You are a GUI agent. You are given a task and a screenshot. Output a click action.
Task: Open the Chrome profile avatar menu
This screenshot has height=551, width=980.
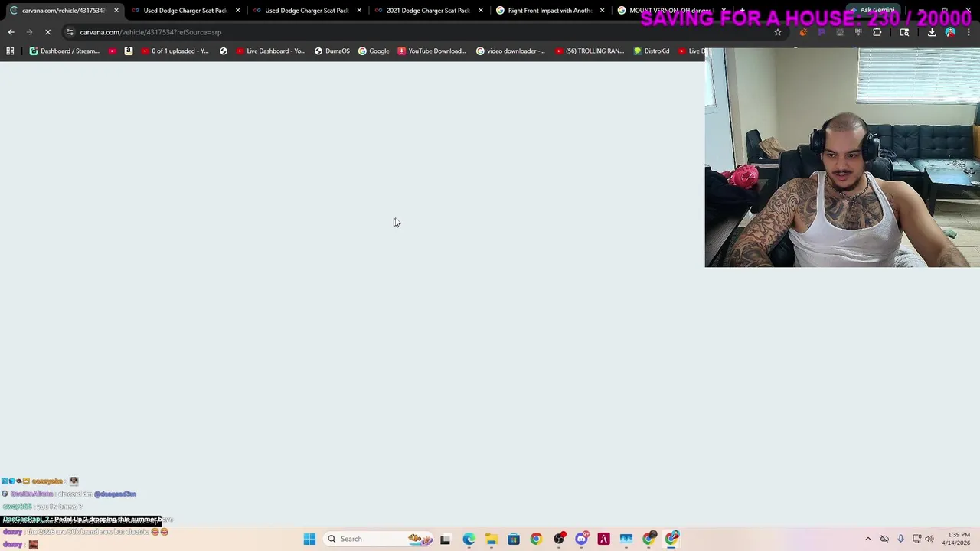(951, 32)
